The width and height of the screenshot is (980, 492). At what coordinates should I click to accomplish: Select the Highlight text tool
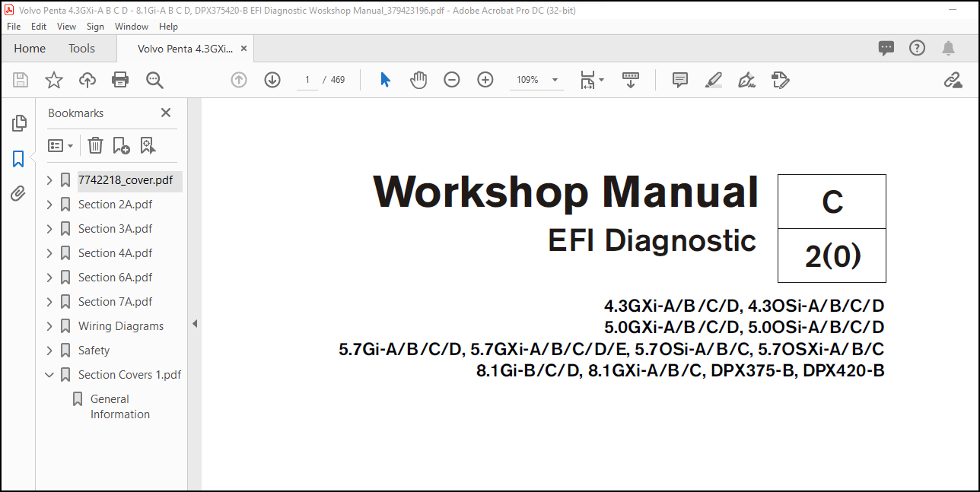coord(714,80)
